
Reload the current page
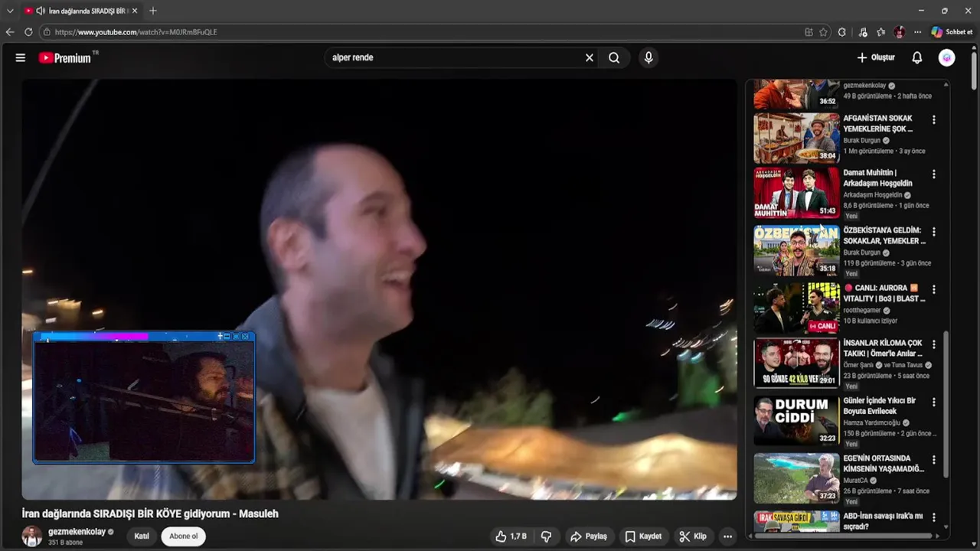pos(28,32)
